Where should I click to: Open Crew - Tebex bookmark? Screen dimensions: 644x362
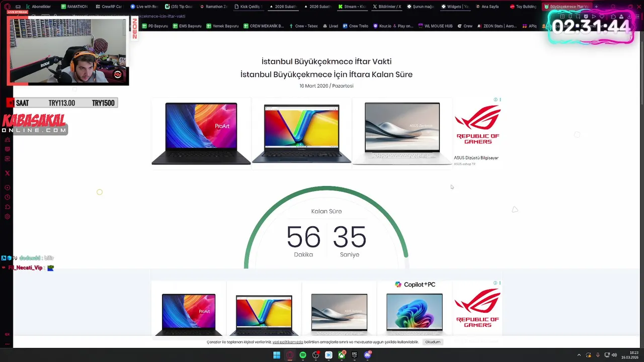[x=303, y=26]
